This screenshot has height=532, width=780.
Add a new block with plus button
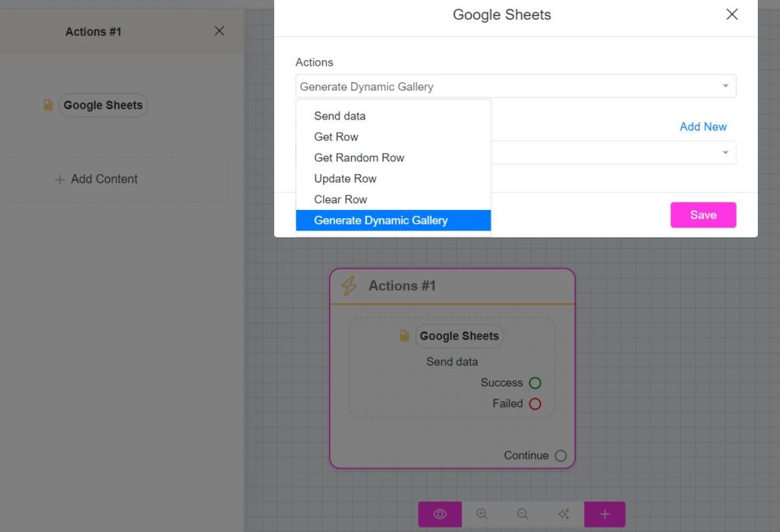pos(604,514)
